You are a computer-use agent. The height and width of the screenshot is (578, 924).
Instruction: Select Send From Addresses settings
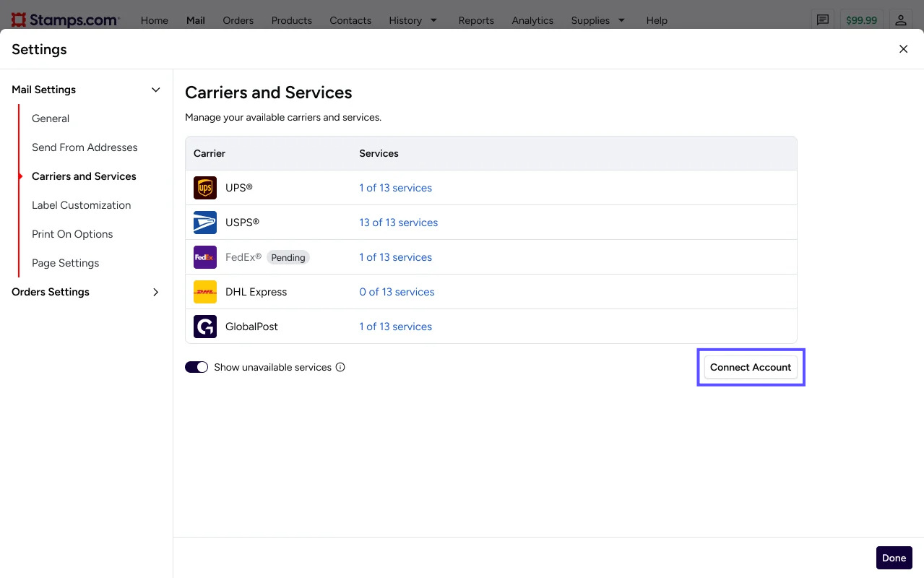[85, 147]
